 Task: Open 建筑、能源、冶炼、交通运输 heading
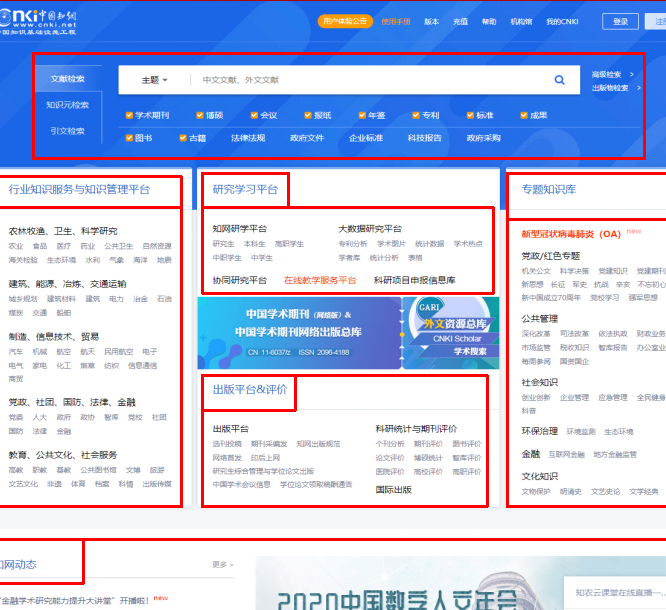[68, 284]
